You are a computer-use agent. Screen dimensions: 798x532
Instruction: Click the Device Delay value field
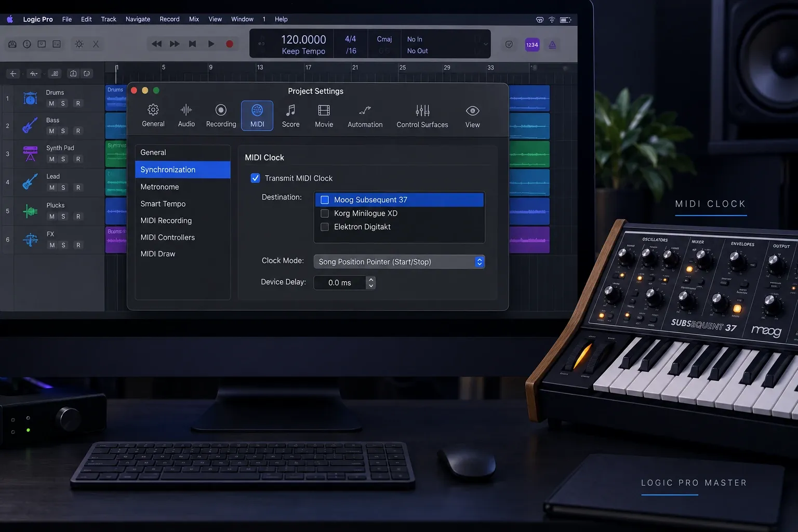click(x=340, y=283)
